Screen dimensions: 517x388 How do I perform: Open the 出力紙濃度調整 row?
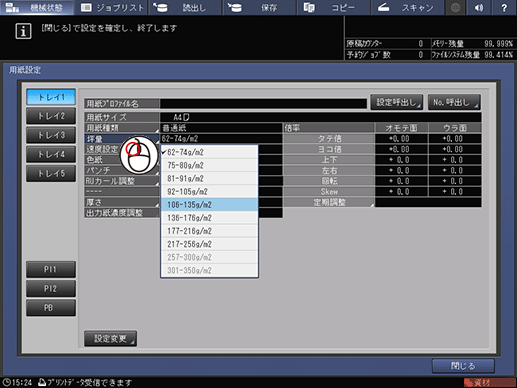click(122, 213)
